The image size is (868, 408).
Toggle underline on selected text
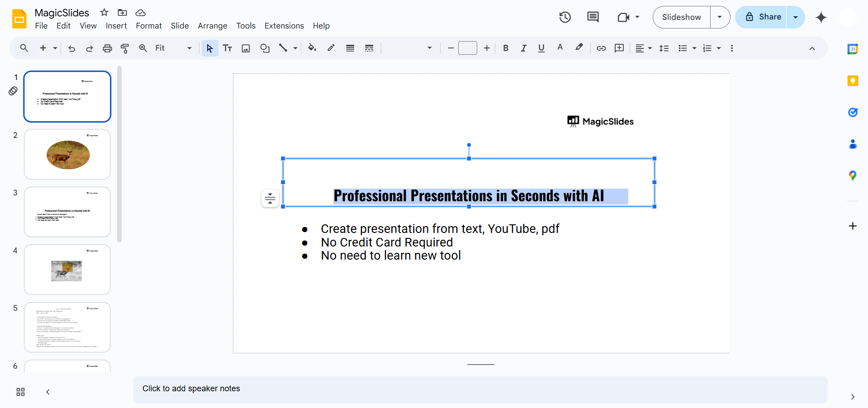pos(541,48)
